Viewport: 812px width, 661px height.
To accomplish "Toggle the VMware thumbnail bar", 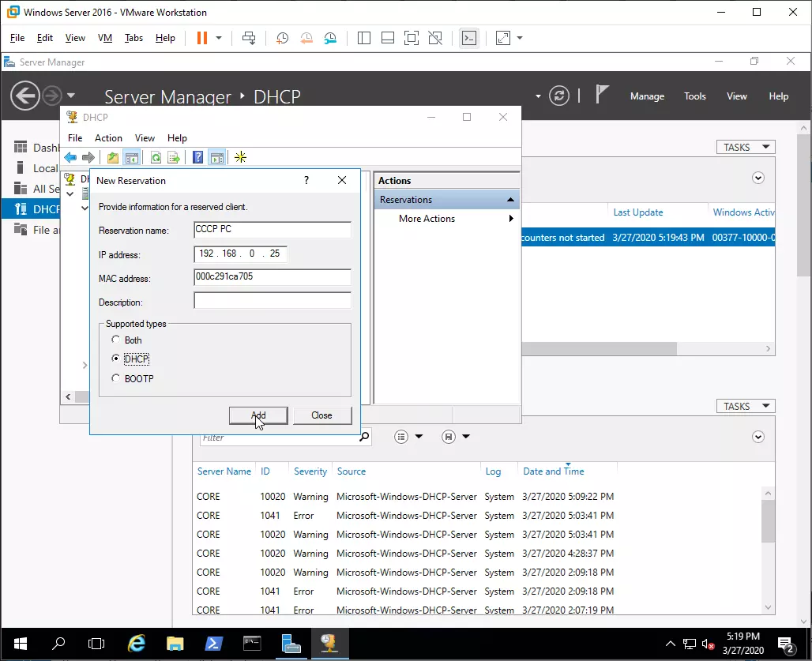I will point(387,38).
